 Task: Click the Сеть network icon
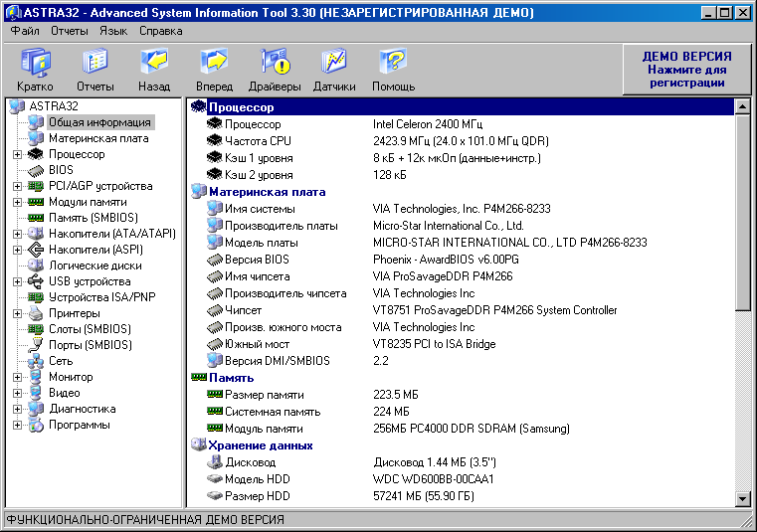pos(36,361)
